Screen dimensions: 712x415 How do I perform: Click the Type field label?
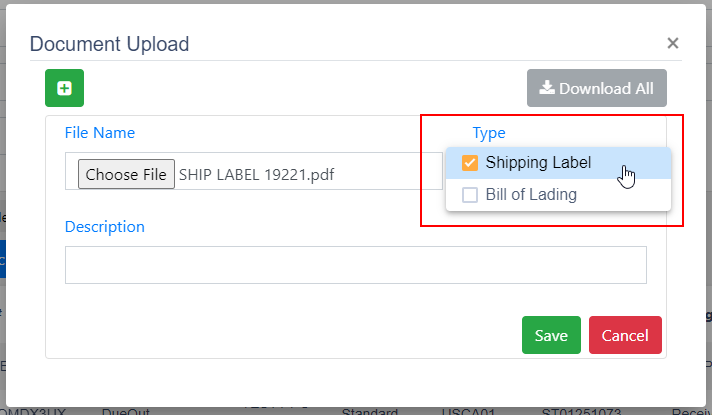pyautogui.click(x=489, y=133)
